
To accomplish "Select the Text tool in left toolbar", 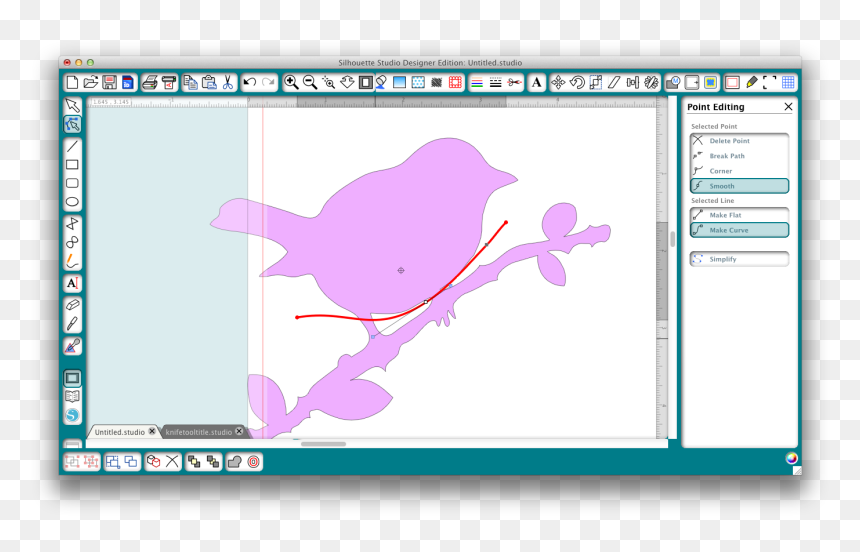I will pyautogui.click(x=72, y=283).
